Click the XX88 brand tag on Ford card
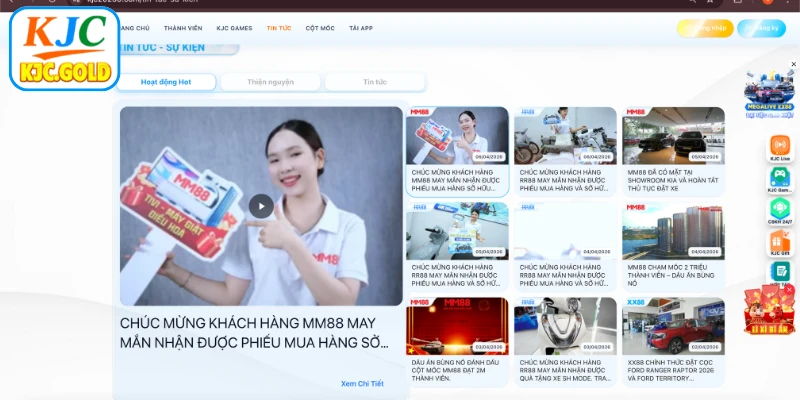This screenshot has width=800, height=400. [x=636, y=303]
